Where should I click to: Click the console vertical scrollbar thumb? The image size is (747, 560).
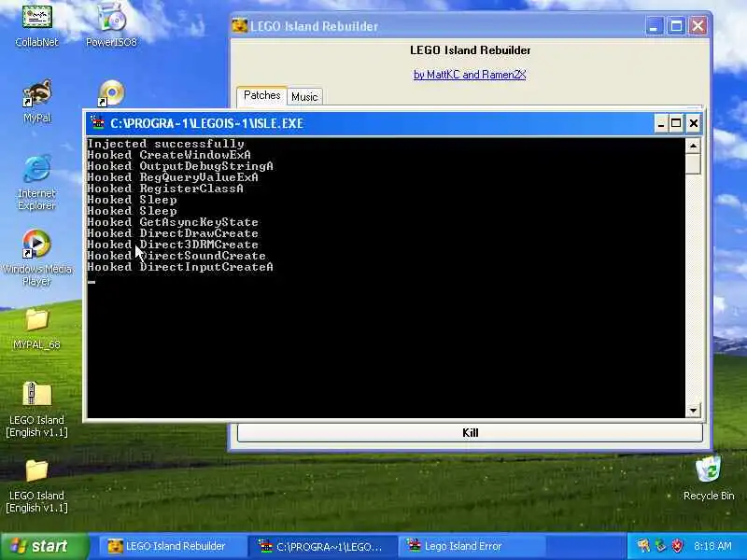pyautogui.click(x=693, y=164)
